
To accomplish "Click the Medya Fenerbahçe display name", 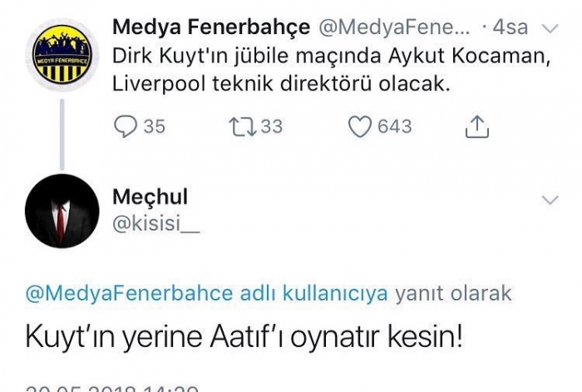I will click(x=211, y=27).
